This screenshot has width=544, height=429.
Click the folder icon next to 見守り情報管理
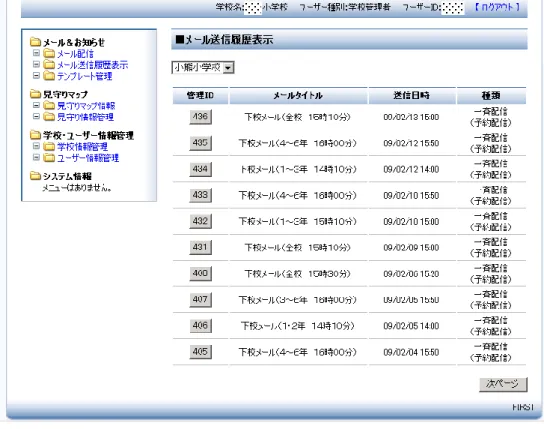(x=49, y=117)
